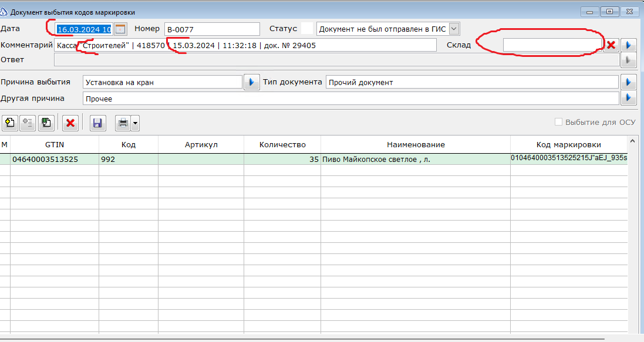Screen dimensions: 644x342
Task: Click the barcode document toolbar icon
Action: pyautogui.click(x=46, y=123)
